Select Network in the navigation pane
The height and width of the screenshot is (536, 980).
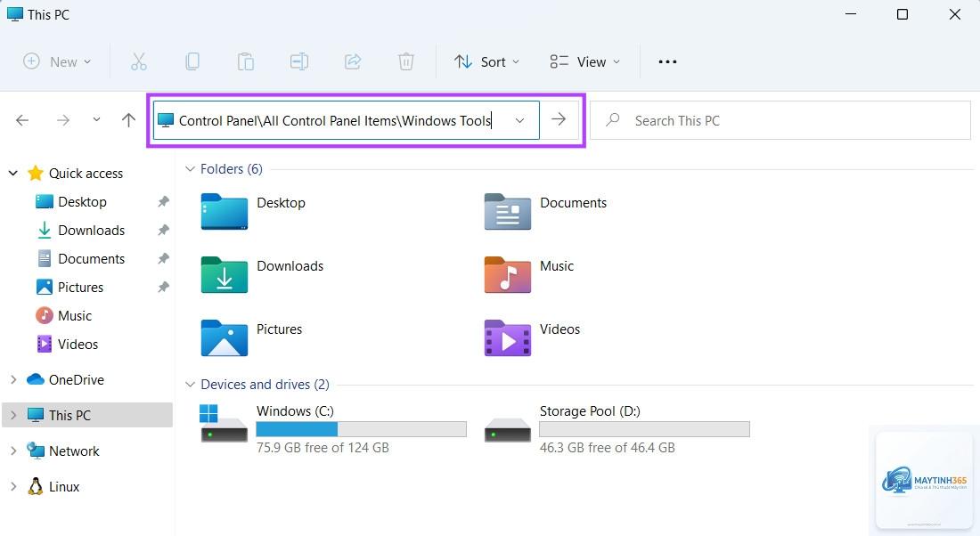62,451
